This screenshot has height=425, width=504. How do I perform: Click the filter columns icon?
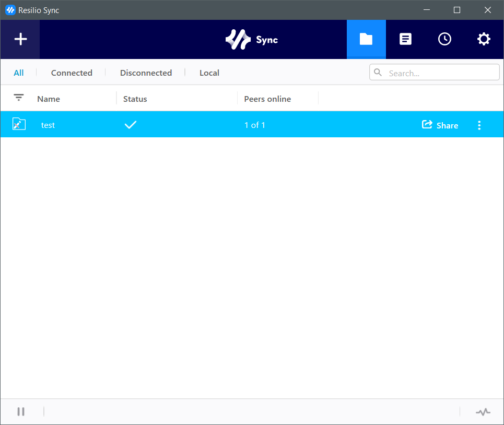(19, 97)
